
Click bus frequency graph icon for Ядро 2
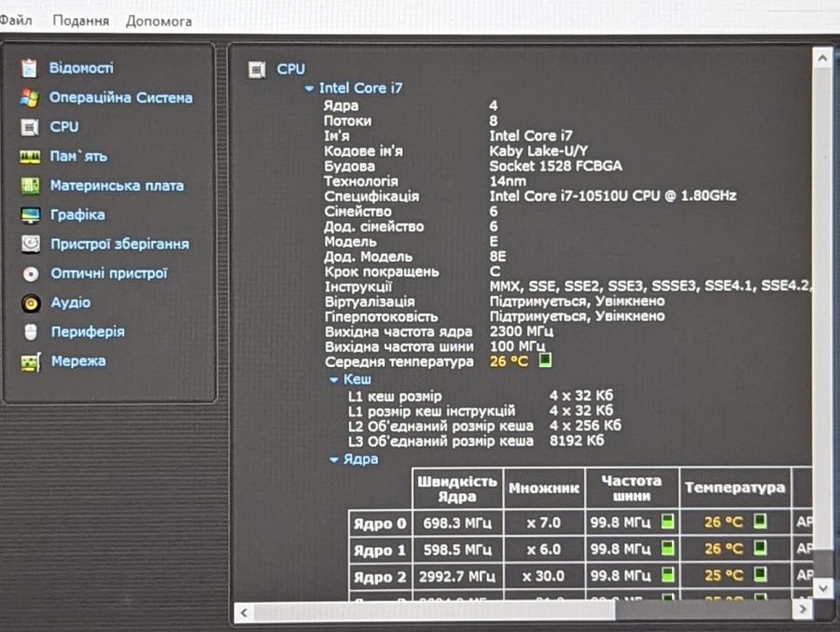[x=667, y=575]
